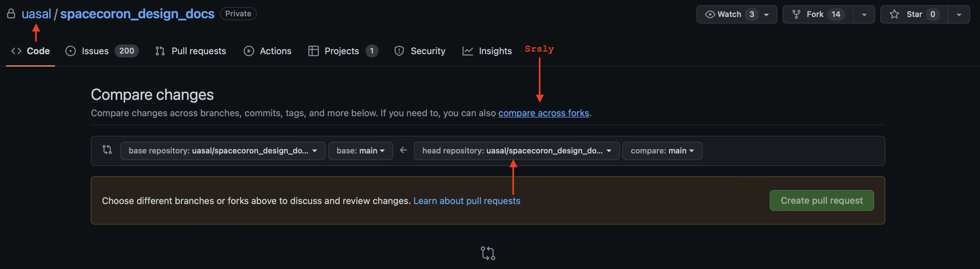Click the code brackets icon
The height and width of the screenshot is (269, 980).
coord(16,51)
